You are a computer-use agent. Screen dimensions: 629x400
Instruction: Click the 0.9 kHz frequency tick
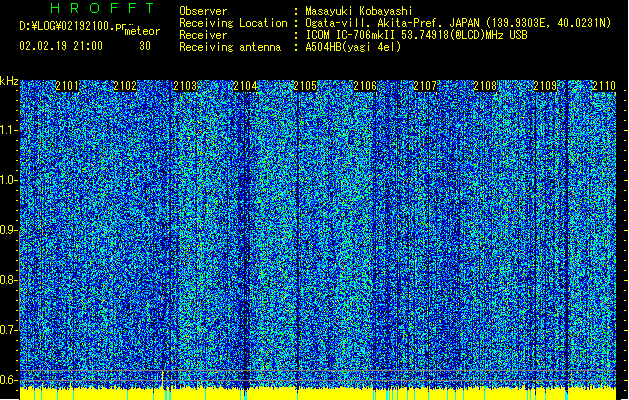click(x=9, y=230)
